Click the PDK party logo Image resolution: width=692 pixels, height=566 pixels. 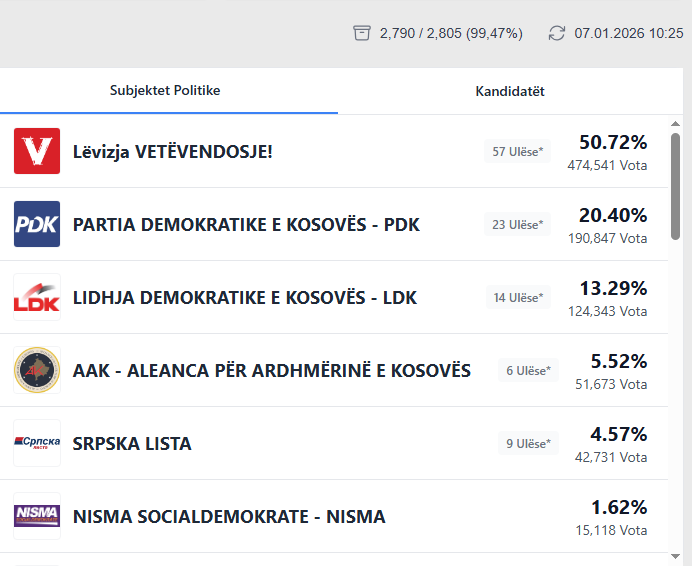(37, 224)
